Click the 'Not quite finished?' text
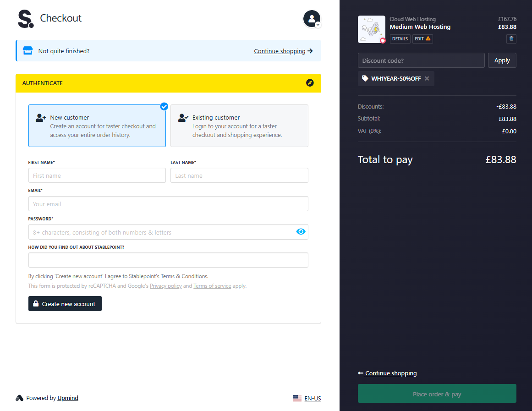Image resolution: width=532 pixels, height=411 pixels. (64, 51)
